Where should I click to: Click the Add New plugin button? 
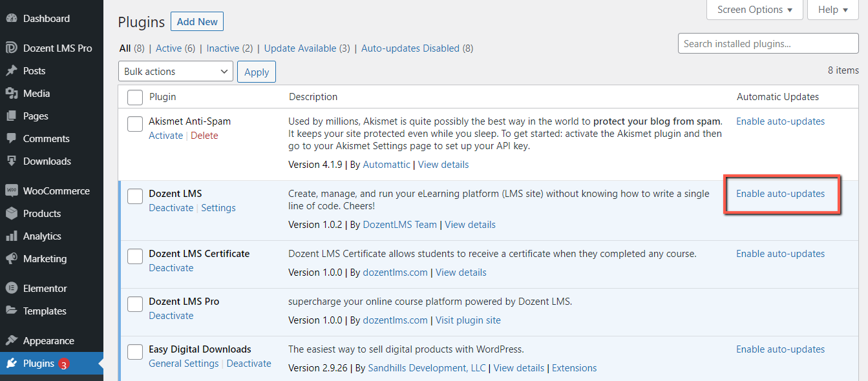[x=197, y=21]
